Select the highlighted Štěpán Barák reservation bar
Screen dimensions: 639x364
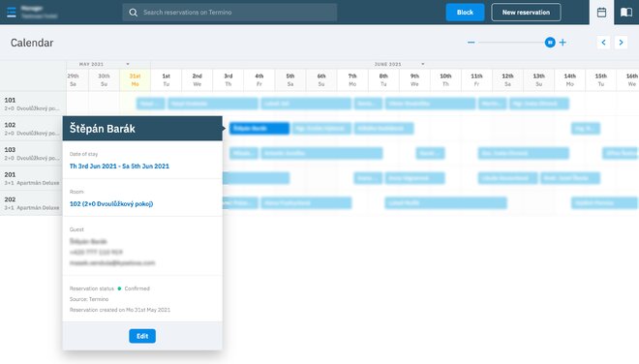(259, 129)
